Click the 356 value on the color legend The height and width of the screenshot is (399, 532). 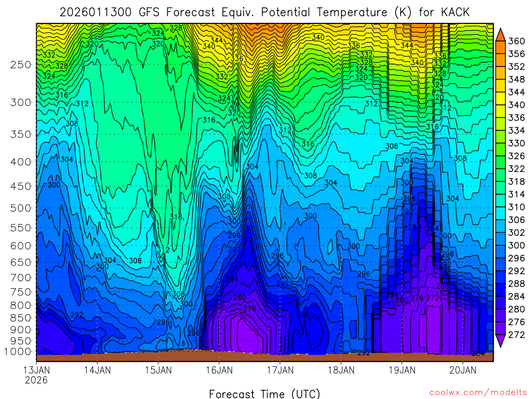point(516,54)
